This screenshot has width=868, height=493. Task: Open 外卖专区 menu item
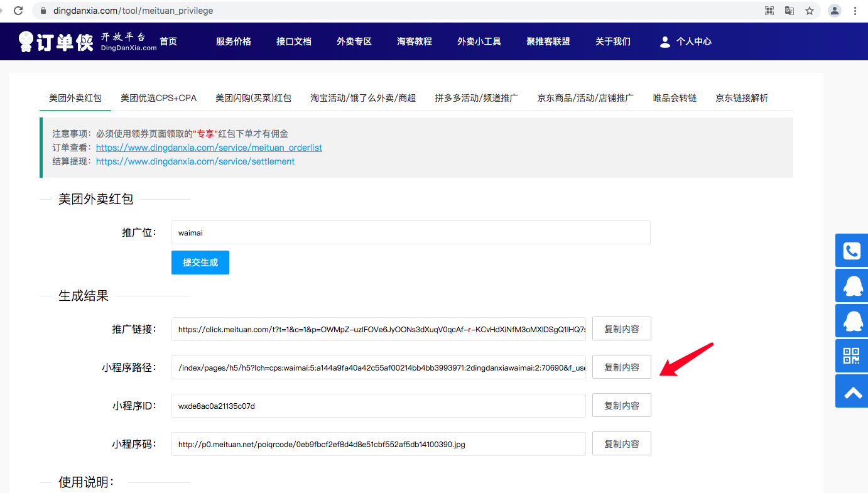click(354, 41)
